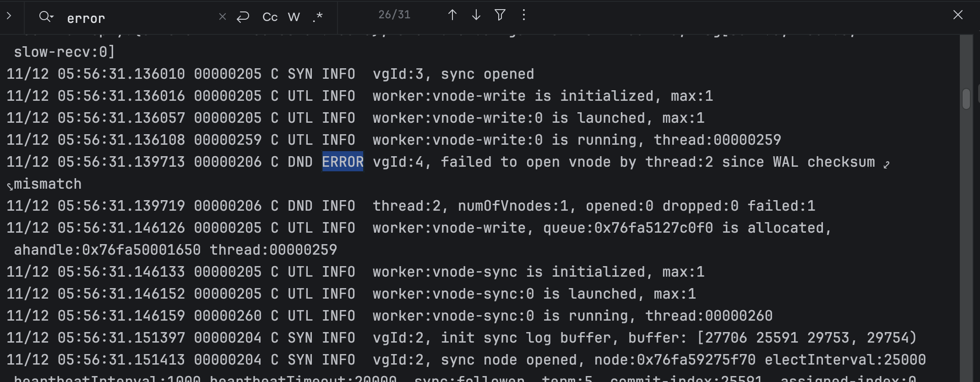Click the search field containing "error"
980x382 pixels.
(x=137, y=18)
